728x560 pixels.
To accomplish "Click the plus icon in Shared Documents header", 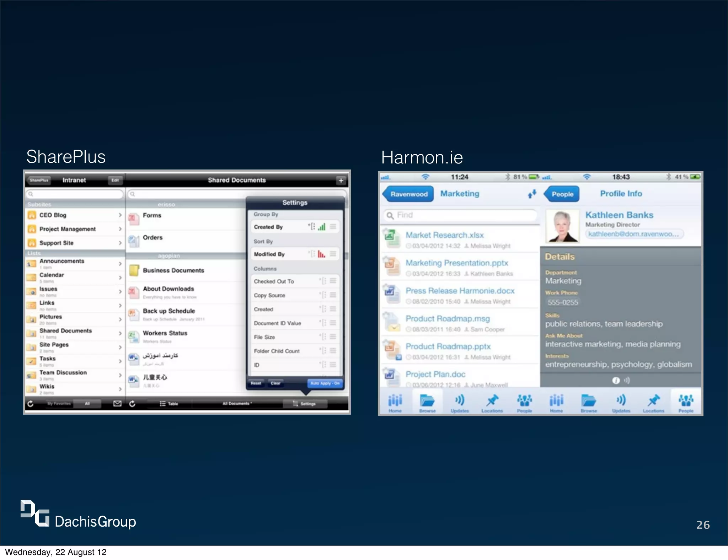I will click(341, 181).
